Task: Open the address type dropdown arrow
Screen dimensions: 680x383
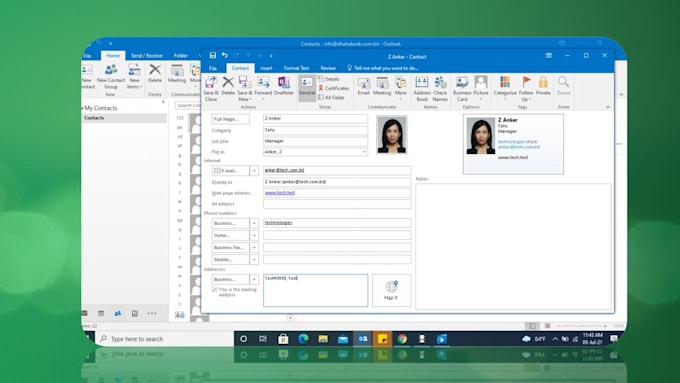Action: tap(254, 280)
